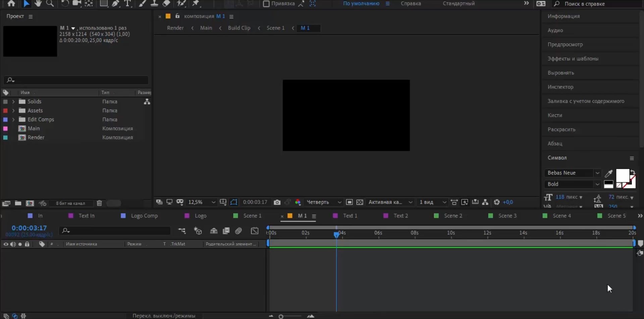Toggle region of interest in viewer
644x319 pixels.
[x=349, y=202]
